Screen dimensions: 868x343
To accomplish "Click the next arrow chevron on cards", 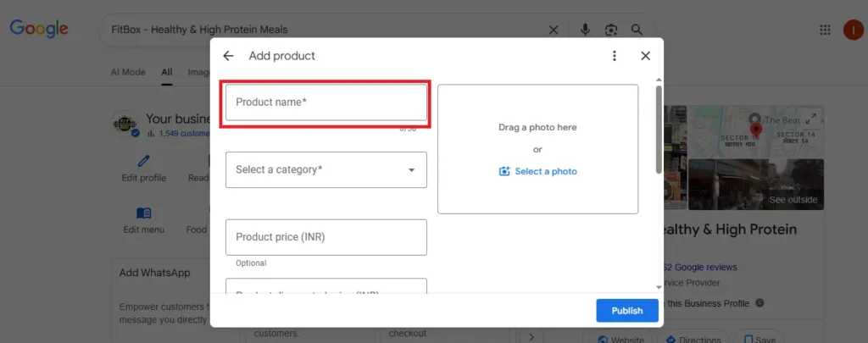I will tap(531, 336).
